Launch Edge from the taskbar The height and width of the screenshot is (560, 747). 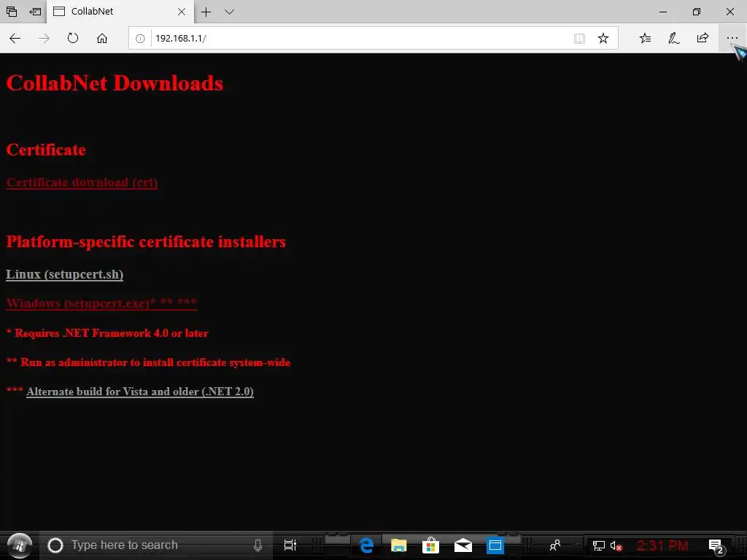[366, 545]
